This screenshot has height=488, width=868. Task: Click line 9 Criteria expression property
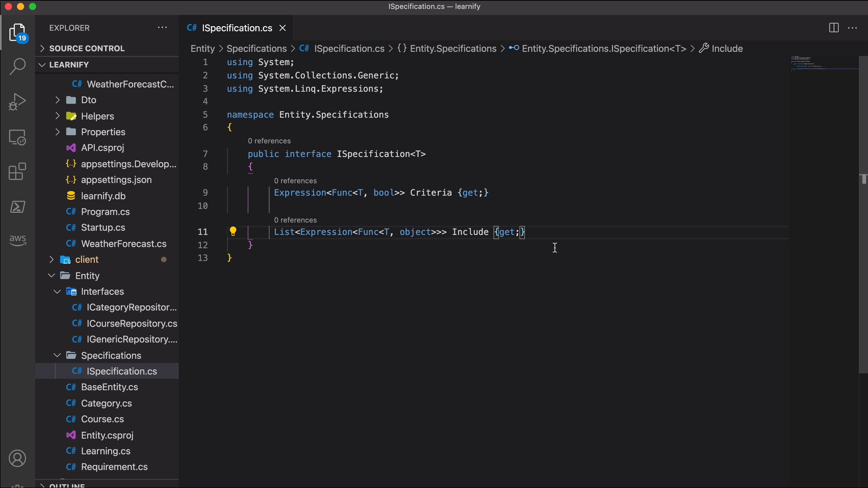[431, 192]
